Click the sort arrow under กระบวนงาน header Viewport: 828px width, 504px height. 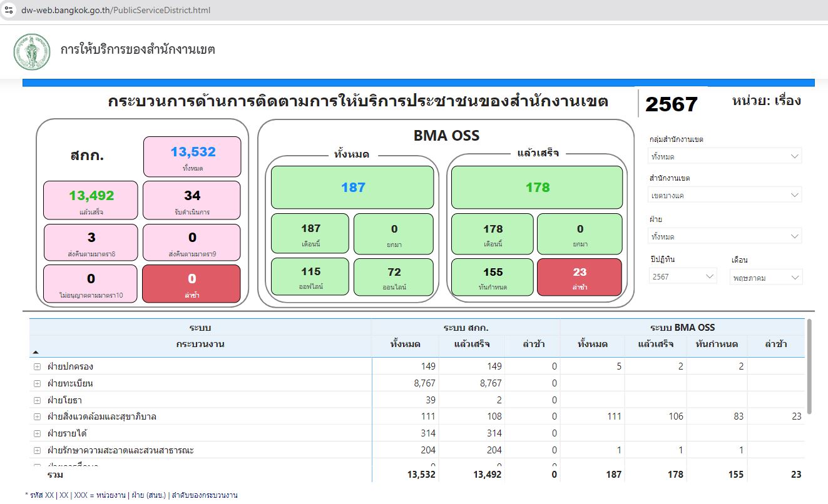pyautogui.click(x=35, y=353)
